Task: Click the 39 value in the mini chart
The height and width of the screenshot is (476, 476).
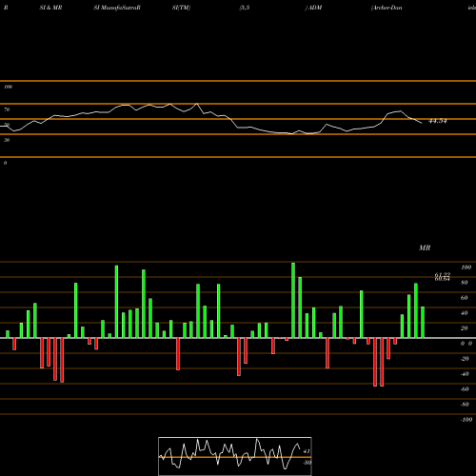Action: pos(307,463)
